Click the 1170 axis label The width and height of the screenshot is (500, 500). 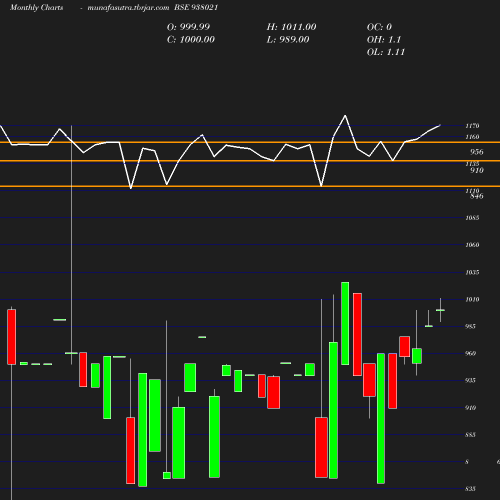(x=472, y=126)
